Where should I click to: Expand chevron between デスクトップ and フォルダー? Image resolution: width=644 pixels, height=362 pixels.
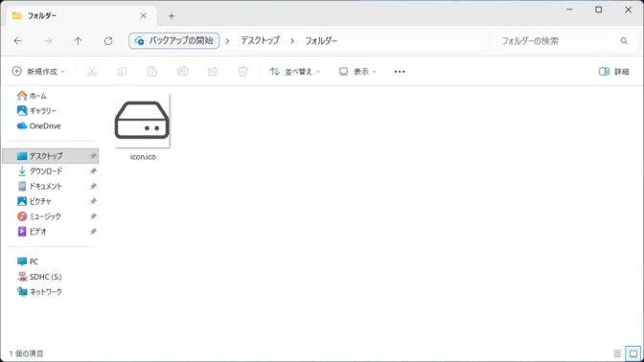tap(292, 40)
